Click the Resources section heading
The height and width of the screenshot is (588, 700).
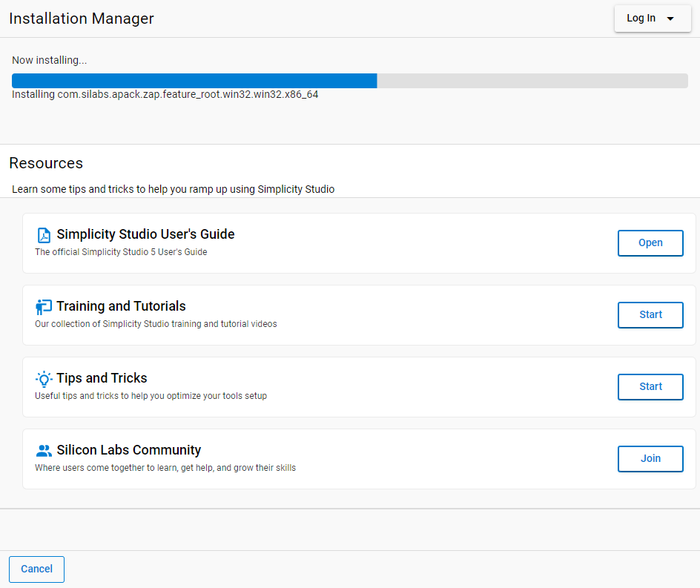[x=46, y=163]
